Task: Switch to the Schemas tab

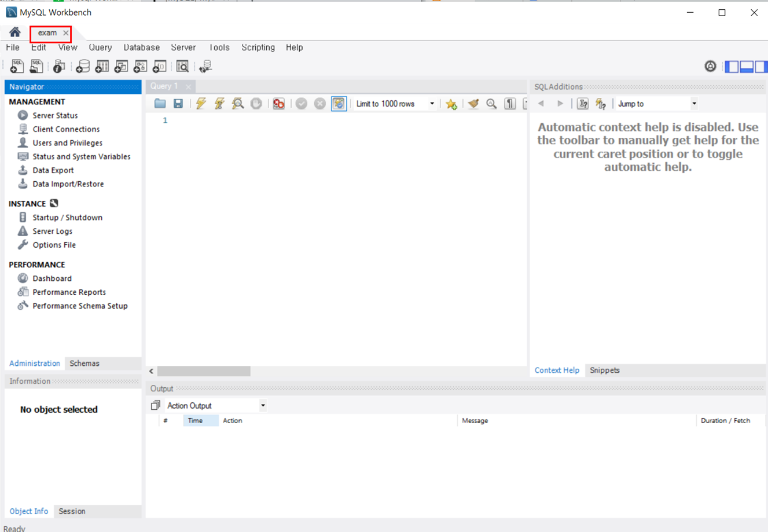Action: coord(84,364)
